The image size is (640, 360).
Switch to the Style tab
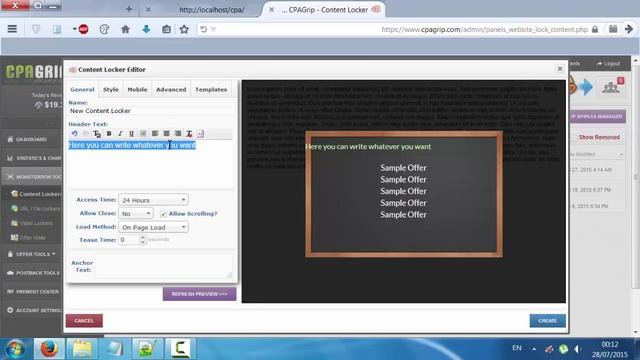coord(111,89)
